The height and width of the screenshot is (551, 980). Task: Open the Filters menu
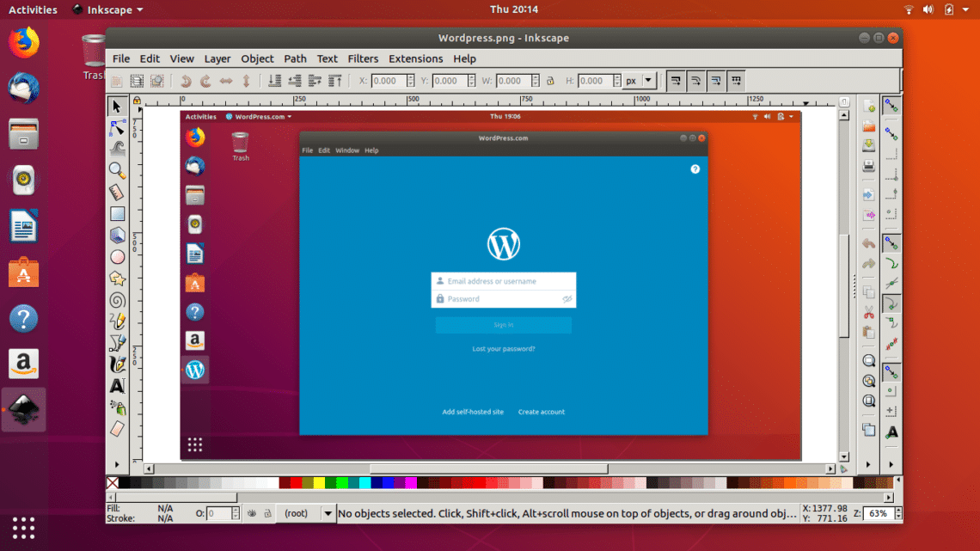[x=363, y=58]
